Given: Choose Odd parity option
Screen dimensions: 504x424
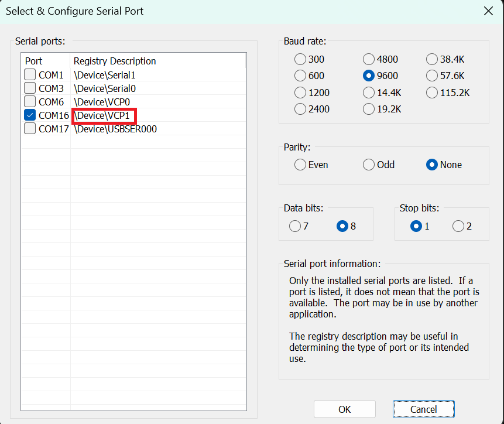Looking at the screenshot, I should tap(369, 165).
